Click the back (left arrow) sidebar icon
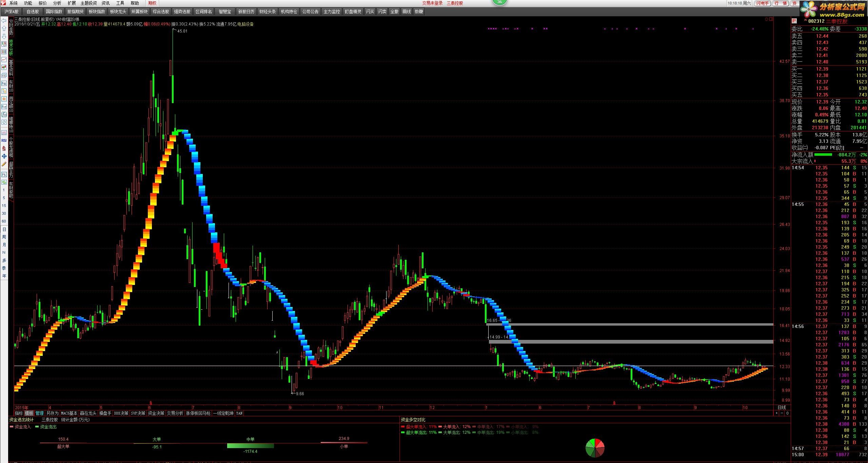 (x=4, y=21)
